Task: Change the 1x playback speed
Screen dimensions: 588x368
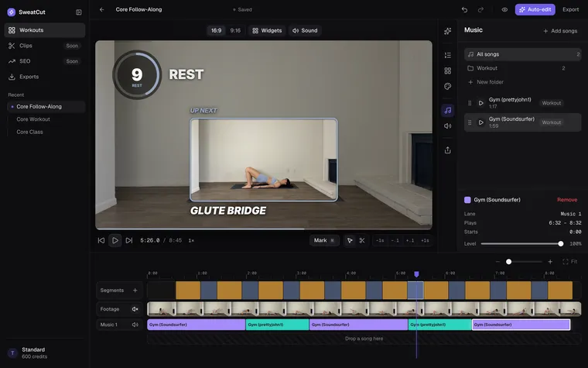Action: pyautogui.click(x=191, y=241)
